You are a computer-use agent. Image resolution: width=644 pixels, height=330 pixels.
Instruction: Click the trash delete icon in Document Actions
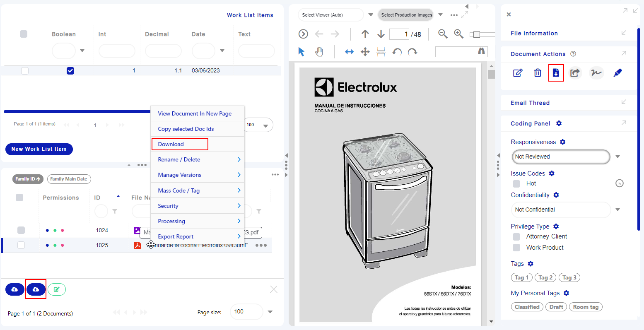538,73
